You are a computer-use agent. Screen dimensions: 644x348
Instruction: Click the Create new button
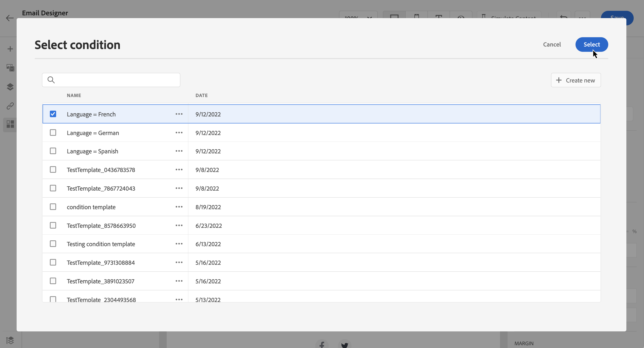(x=576, y=80)
